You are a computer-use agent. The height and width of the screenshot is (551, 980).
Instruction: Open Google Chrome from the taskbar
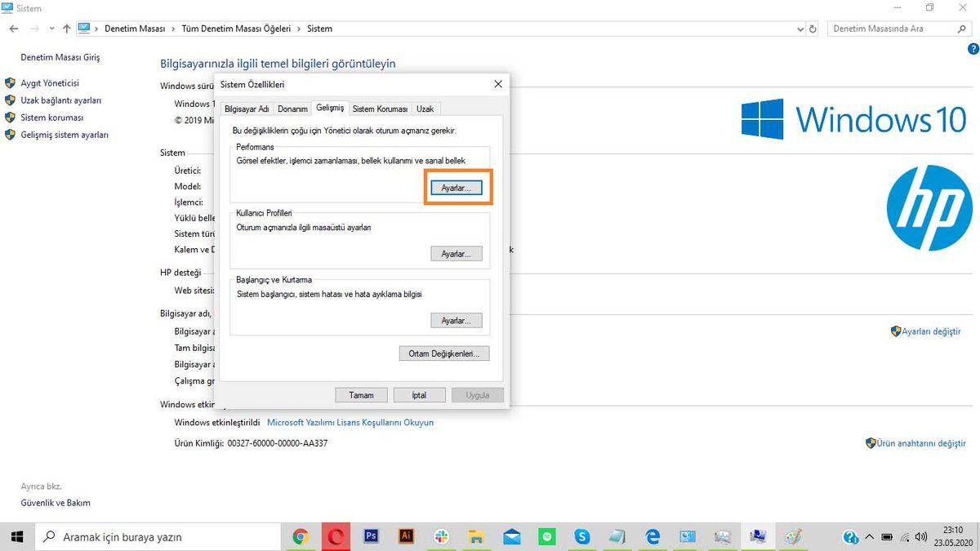pyautogui.click(x=301, y=536)
